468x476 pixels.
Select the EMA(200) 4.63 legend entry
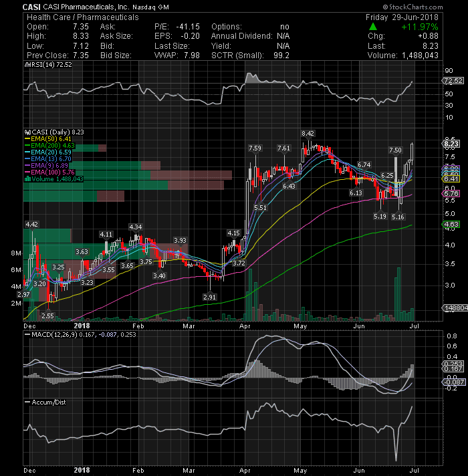click(49, 146)
